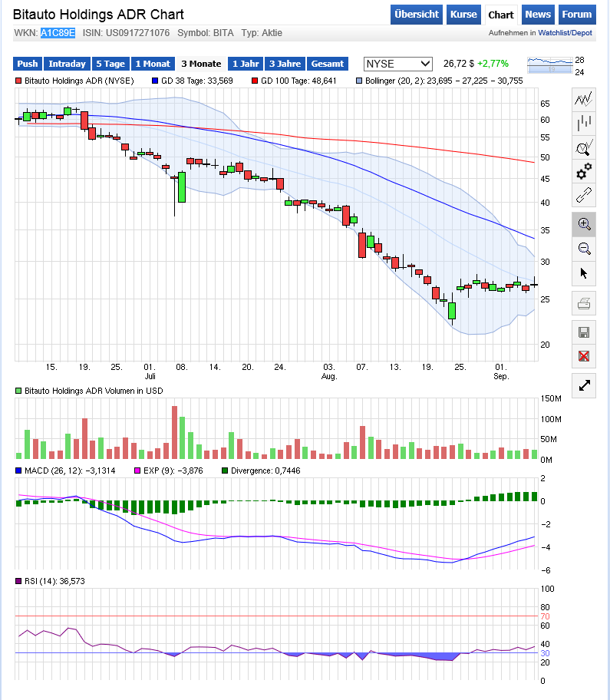This screenshot has height=700, width=610.
Task: Select the arrow pointer tool
Action: click(584, 273)
